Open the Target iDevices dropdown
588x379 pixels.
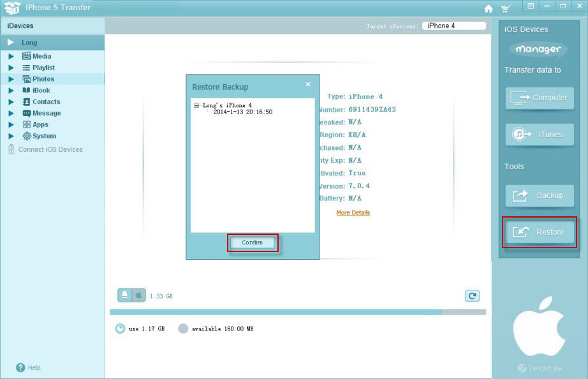[x=453, y=26]
